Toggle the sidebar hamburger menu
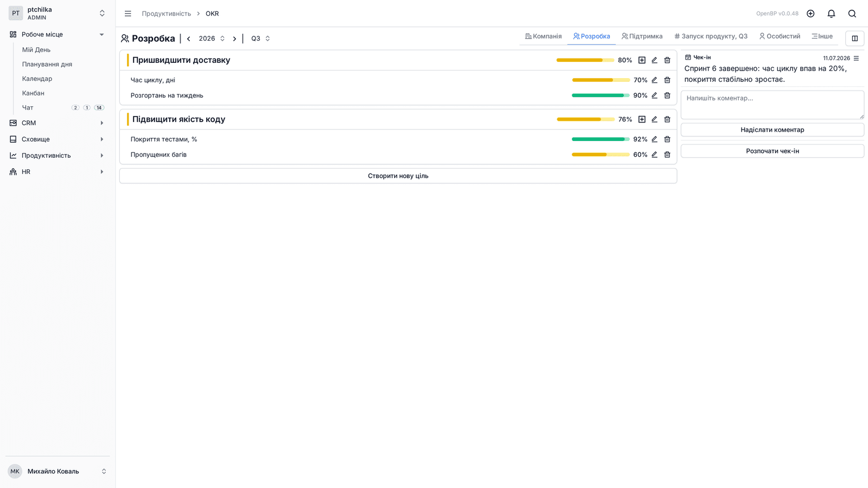This screenshot has height=488, width=868. click(128, 14)
